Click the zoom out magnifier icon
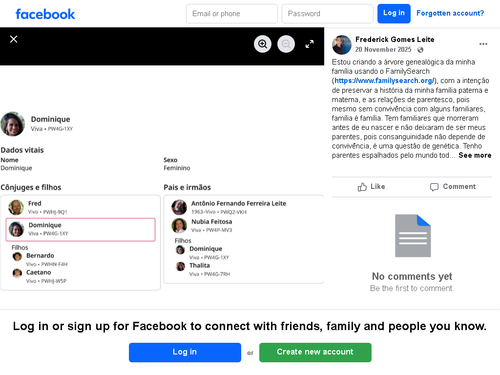The image size is (500, 375). coord(286,44)
